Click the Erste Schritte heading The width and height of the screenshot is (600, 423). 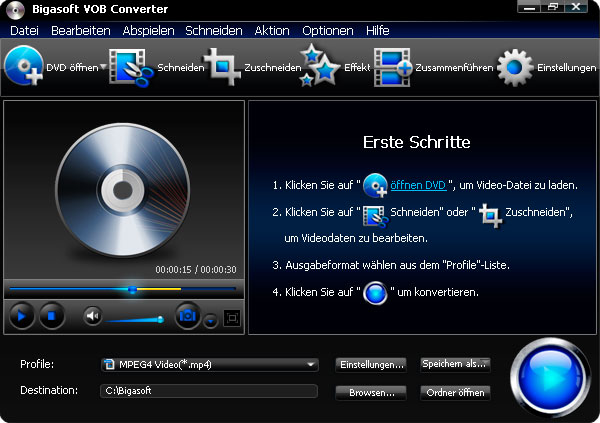coord(416,142)
